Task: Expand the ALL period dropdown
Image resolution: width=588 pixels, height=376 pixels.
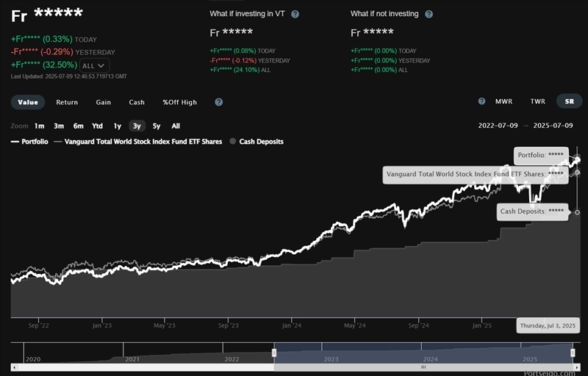Action: (x=93, y=65)
